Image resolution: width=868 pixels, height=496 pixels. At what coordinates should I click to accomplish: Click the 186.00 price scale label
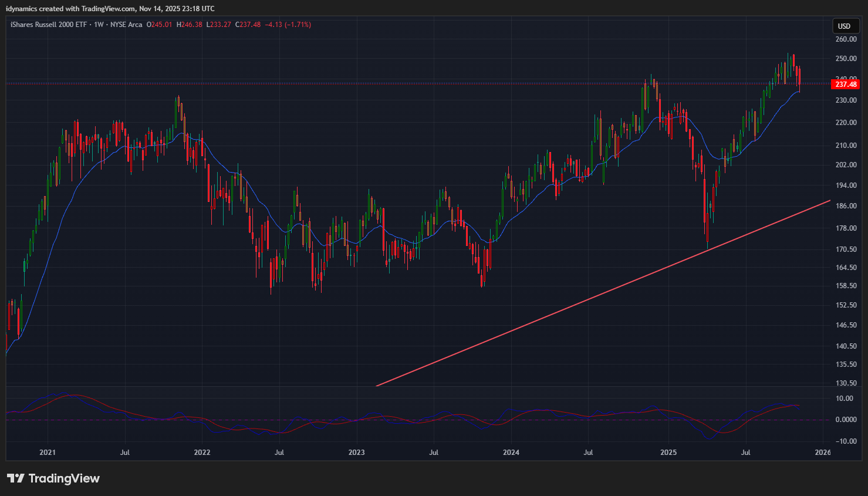pyautogui.click(x=846, y=206)
